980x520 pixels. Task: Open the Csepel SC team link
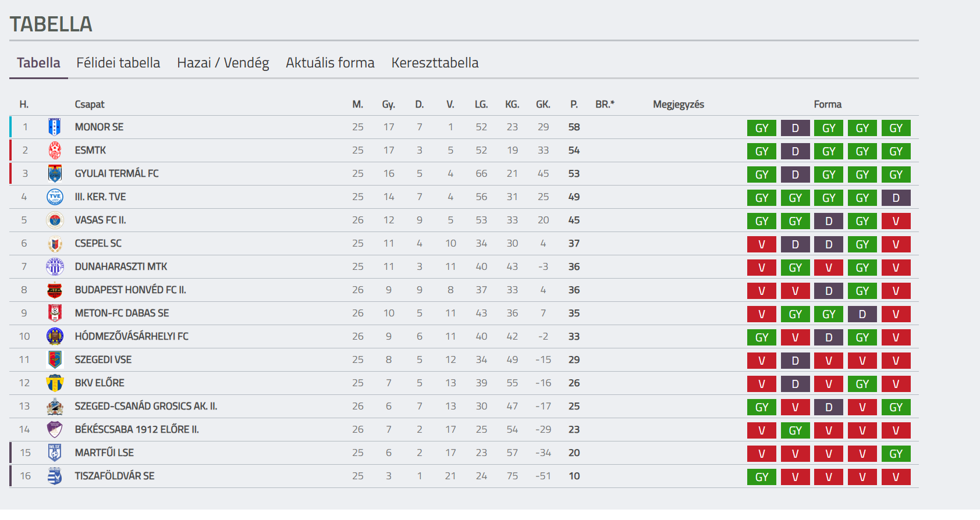point(98,243)
